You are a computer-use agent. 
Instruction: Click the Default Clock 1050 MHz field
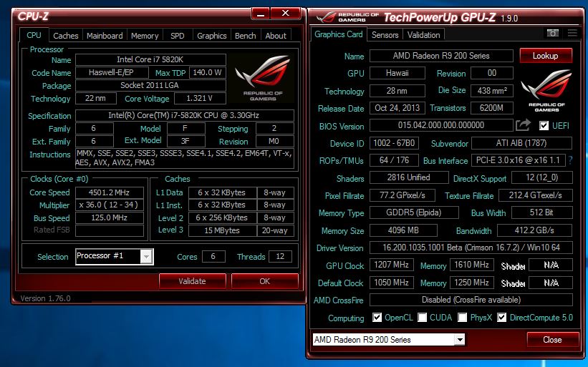pos(392,283)
